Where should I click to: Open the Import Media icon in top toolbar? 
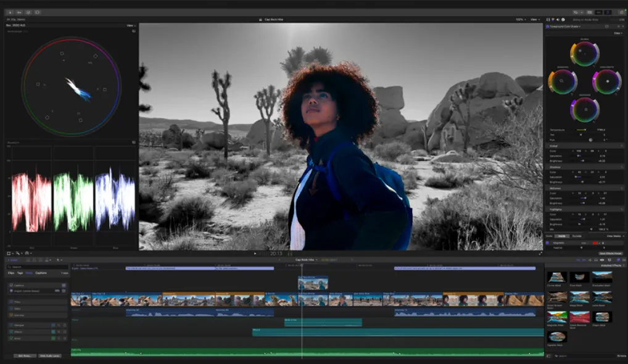(10, 12)
